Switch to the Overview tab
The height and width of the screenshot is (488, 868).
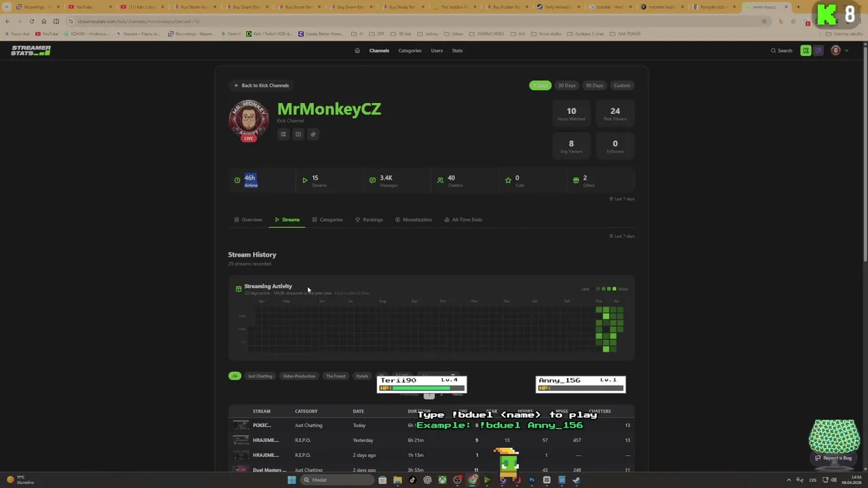[x=248, y=220]
